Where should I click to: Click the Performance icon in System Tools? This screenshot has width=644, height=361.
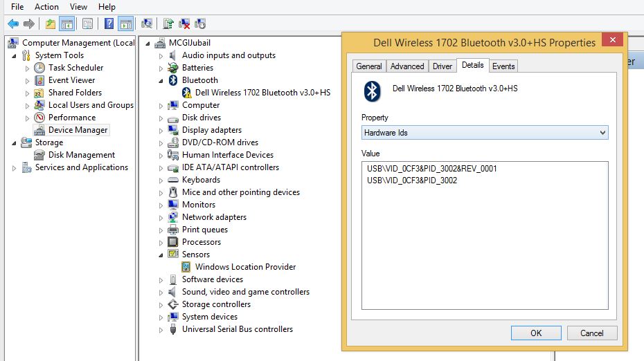pyautogui.click(x=39, y=118)
